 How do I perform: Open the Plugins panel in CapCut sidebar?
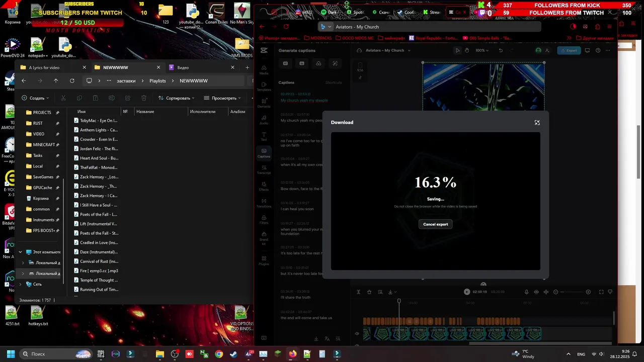264,260
